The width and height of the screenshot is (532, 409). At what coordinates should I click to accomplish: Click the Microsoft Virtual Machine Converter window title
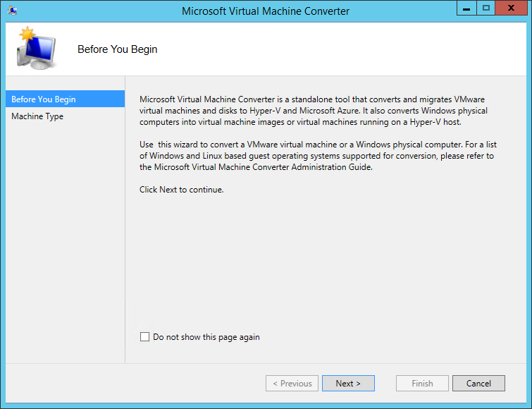coord(266,11)
